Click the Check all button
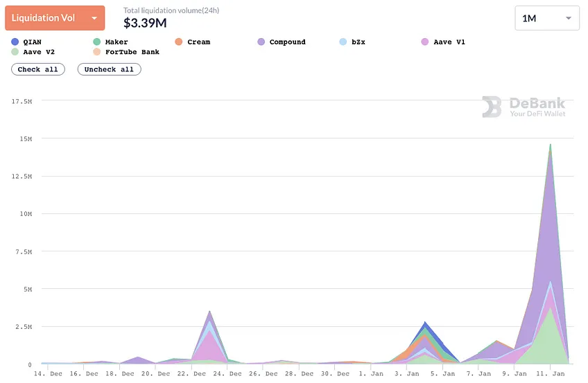This screenshot has width=588, height=383. pos(38,69)
